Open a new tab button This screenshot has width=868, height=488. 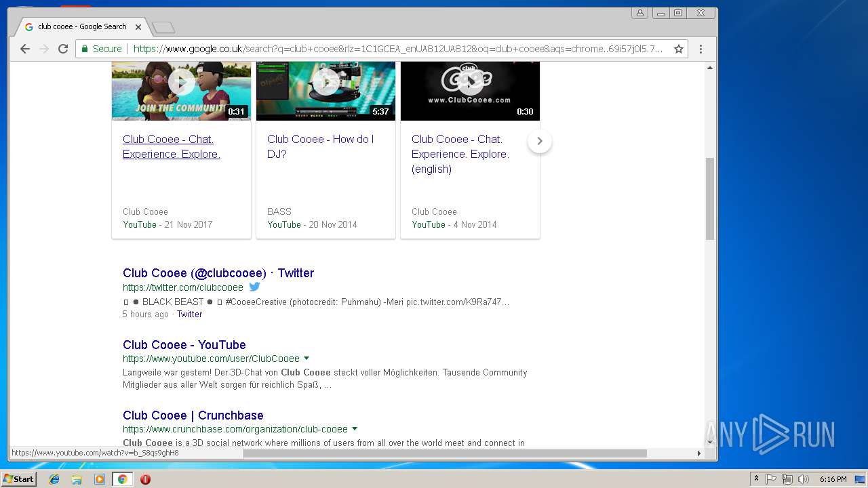pos(163,27)
